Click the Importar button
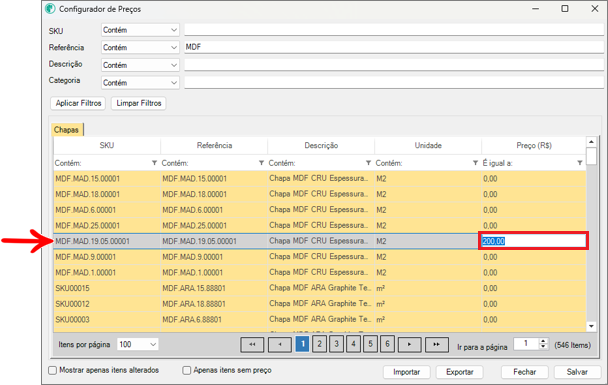 pos(407,372)
